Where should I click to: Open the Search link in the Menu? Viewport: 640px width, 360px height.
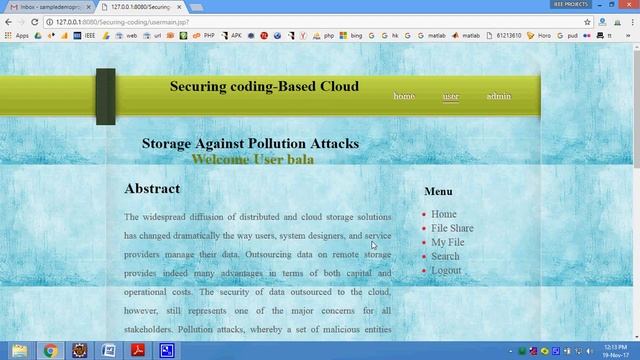pos(445,256)
